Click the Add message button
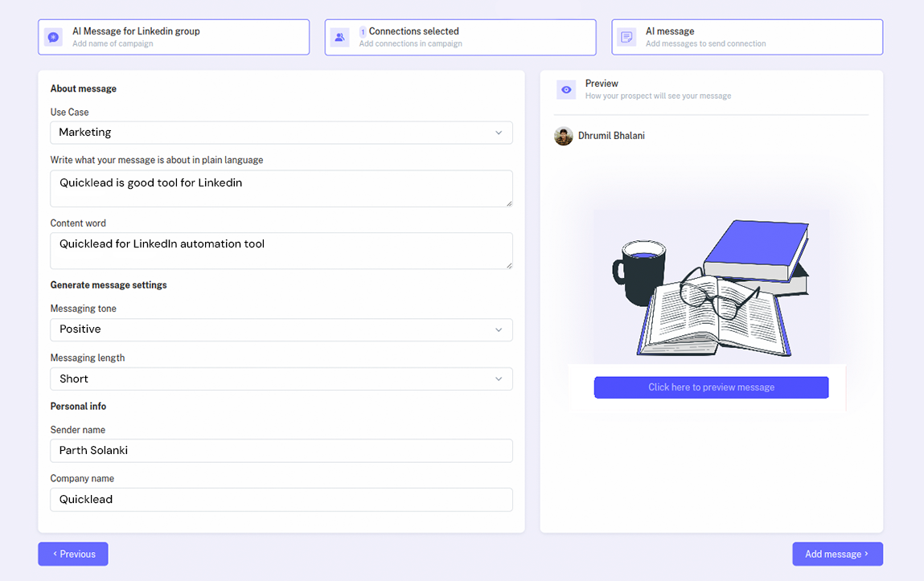The image size is (924, 581). [x=837, y=554]
